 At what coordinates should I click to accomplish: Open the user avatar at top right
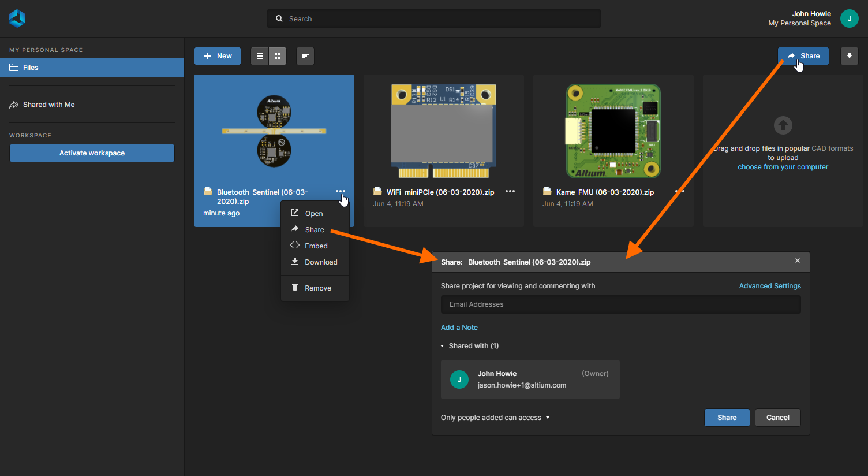click(x=849, y=18)
